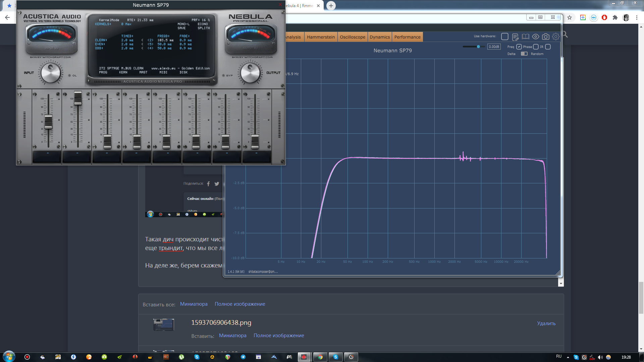Click the second Nebula fader handle
The image size is (644, 362).
(x=78, y=98)
